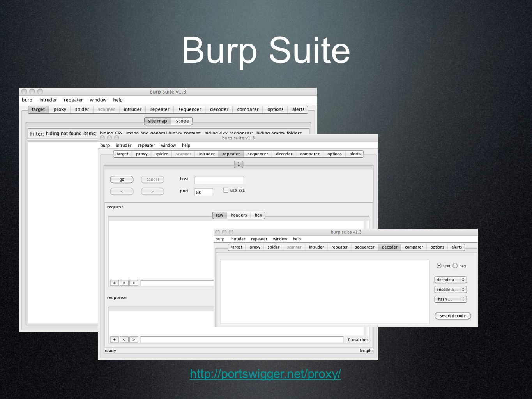
Task: Open the hash dropdown in decoder
Action: (451, 299)
